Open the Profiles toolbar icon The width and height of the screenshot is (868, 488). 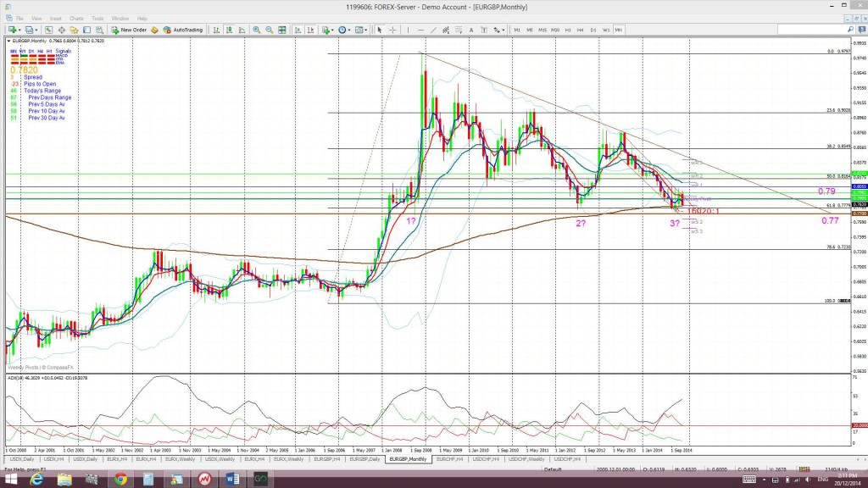tap(29, 30)
